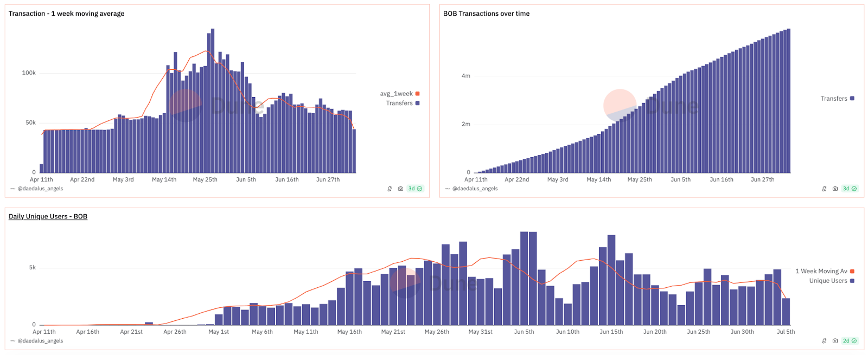Click camera icon in Daily Unique Users panel
The height and width of the screenshot is (355, 868).
[835, 341]
